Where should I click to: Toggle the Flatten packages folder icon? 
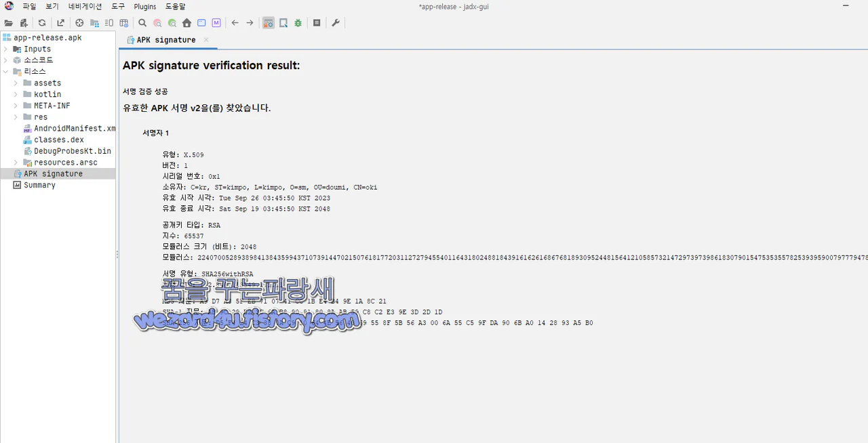(x=94, y=23)
